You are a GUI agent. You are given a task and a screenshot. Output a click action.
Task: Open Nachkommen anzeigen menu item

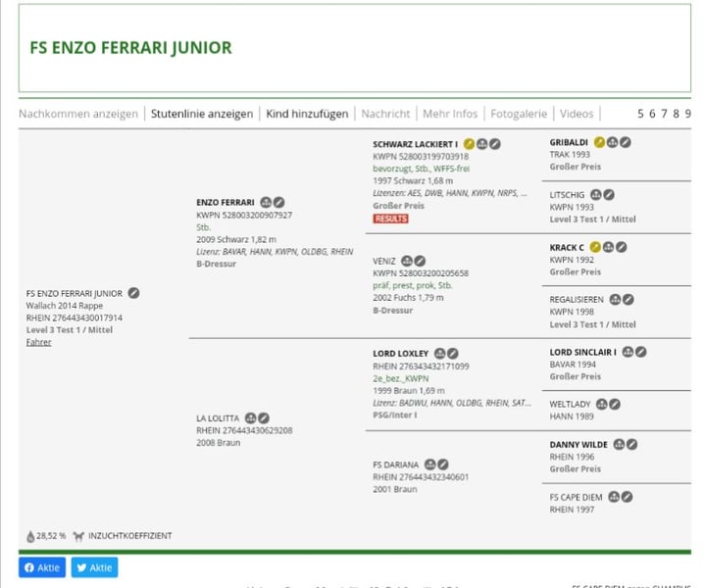coord(78,114)
